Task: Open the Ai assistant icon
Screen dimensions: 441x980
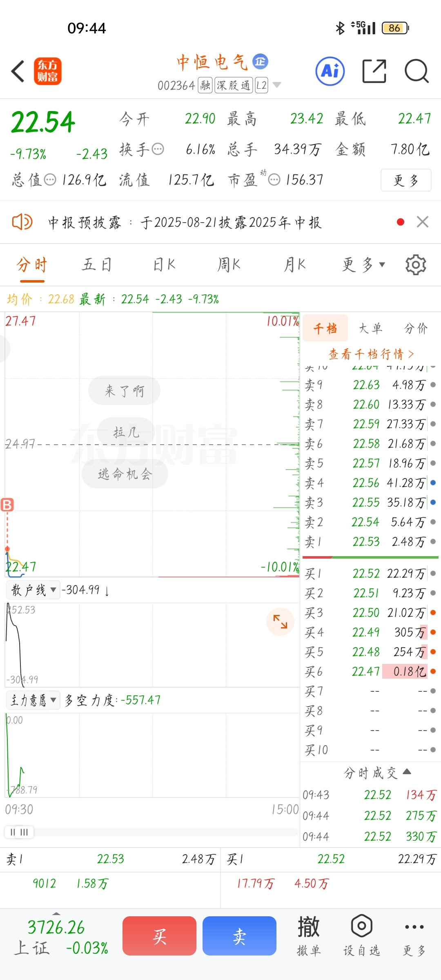Action: click(330, 71)
